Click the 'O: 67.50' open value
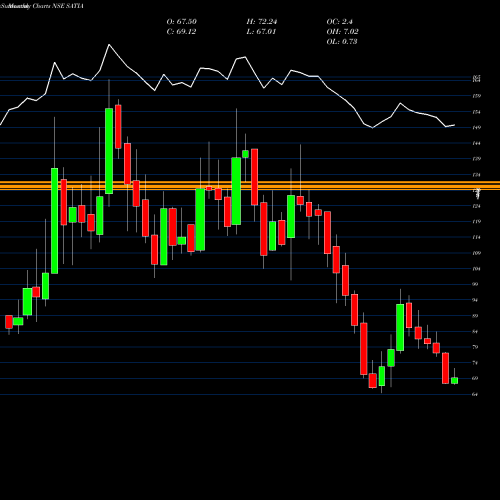The width and height of the screenshot is (500, 500). [x=181, y=22]
